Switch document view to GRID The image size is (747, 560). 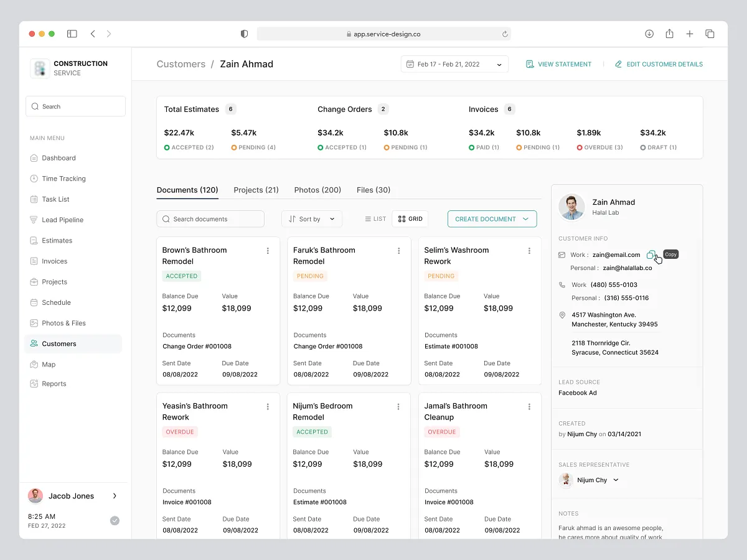pos(410,218)
